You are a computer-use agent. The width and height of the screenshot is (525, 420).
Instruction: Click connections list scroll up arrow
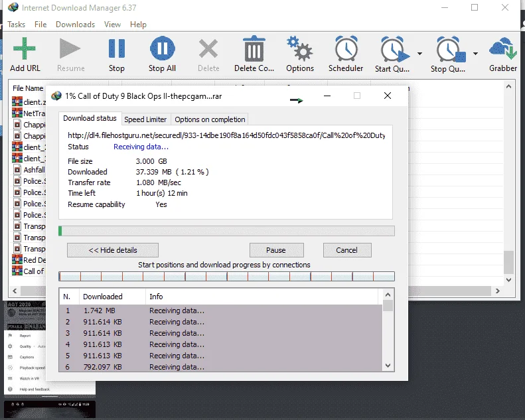[x=388, y=295]
